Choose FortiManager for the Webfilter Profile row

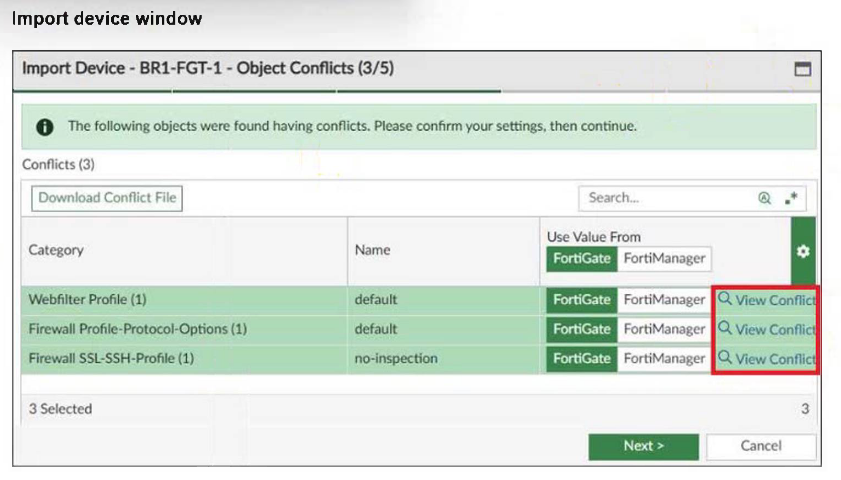pos(664,299)
